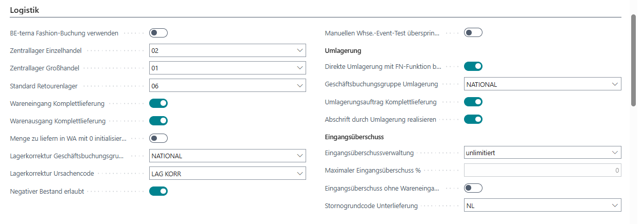Disable Wareneingang Komplettlieferung toggle
The image size is (644, 224).
(158, 104)
